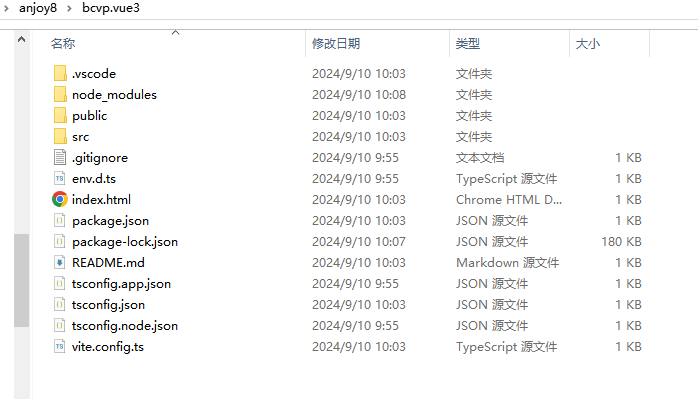
Task: Open the node_modules folder icon
Action: click(x=60, y=94)
